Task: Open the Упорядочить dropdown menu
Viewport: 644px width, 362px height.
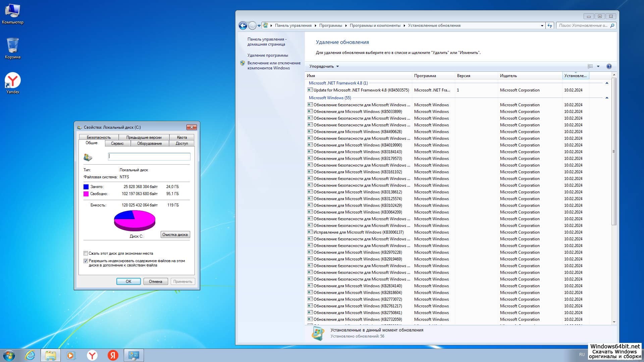Action: (324, 66)
